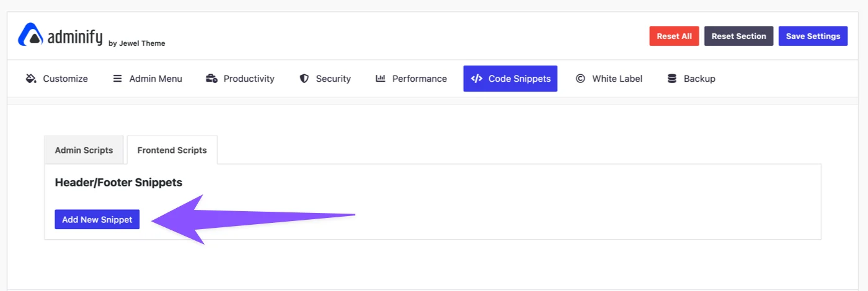
Task: Add a new snippet via Add New Snippet
Action: (x=97, y=219)
